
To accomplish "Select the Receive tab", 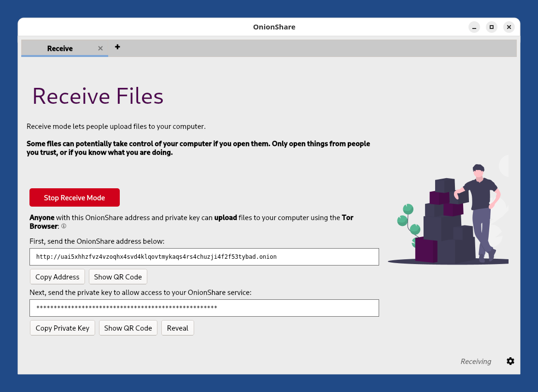I will (60, 48).
